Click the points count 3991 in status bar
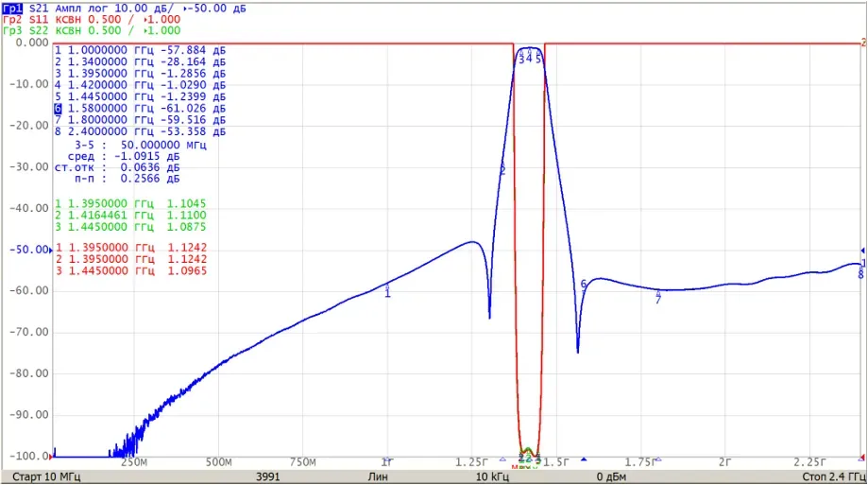The width and height of the screenshot is (868, 485). pos(268,476)
